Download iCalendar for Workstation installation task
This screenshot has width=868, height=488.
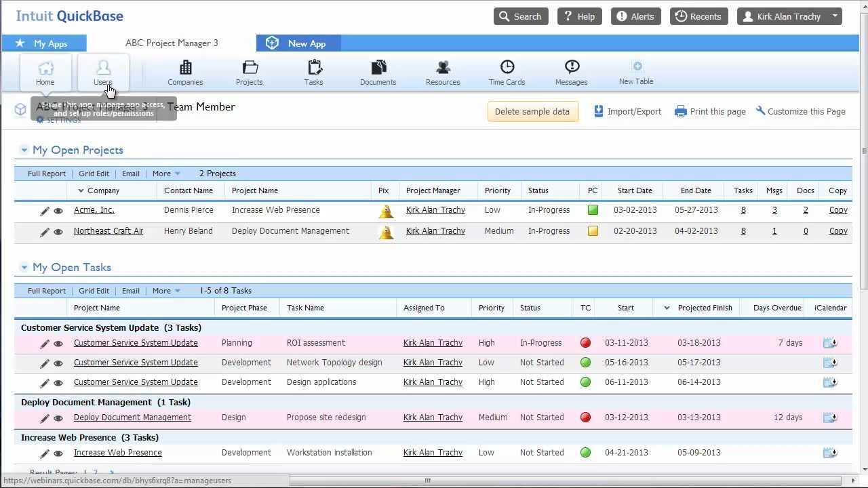[x=830, y=453]
